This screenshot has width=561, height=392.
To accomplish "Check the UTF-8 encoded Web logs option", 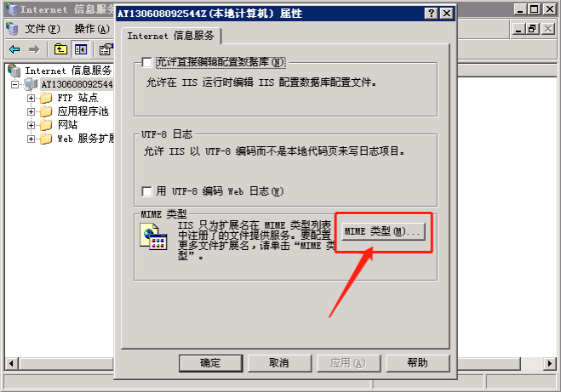I will [x=146, y=191].
